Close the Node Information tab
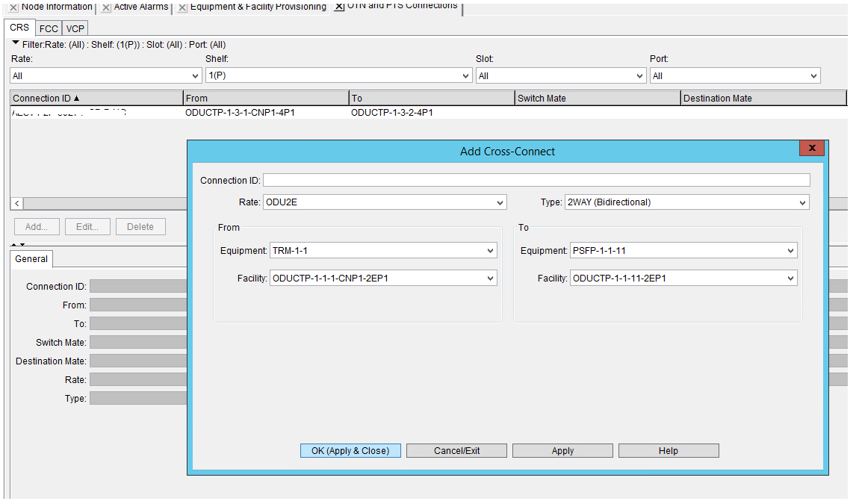This screenshot has width=856, height=504. point(13,7)
